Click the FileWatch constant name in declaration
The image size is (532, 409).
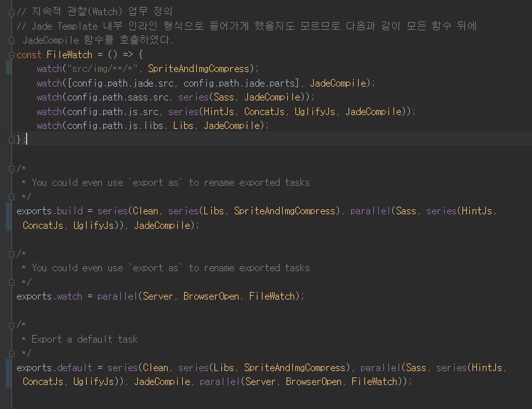(x=69, y=54)
